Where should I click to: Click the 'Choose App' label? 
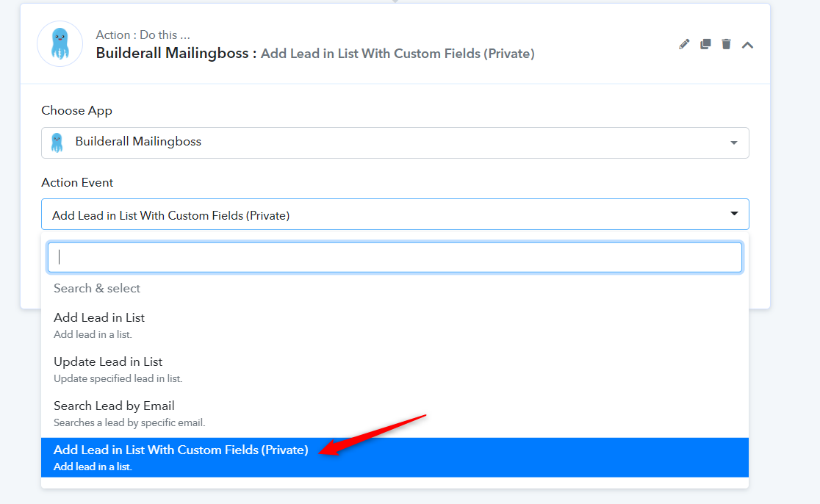pyautogui.click(x=77, y=111)
